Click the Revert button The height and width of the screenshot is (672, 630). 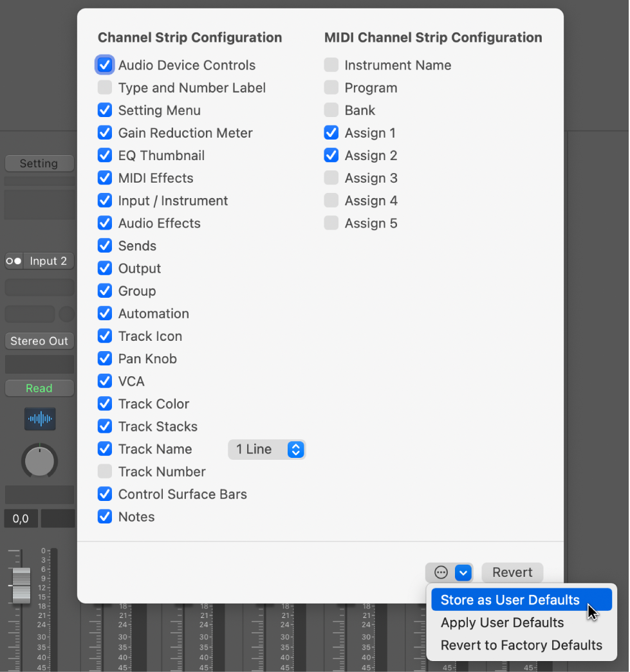tap(512, 572)
